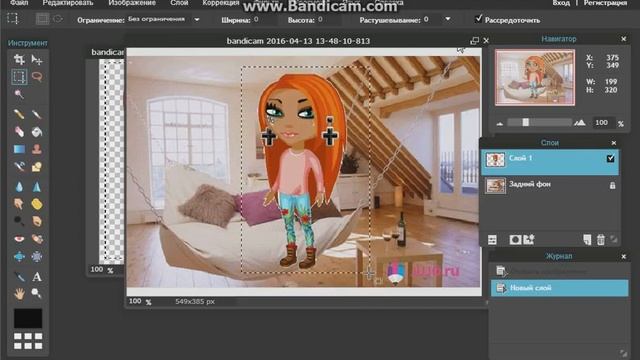Screen dimensions: 640x360
Task: Select the Marquee selection tool
Action: (19, 77)
